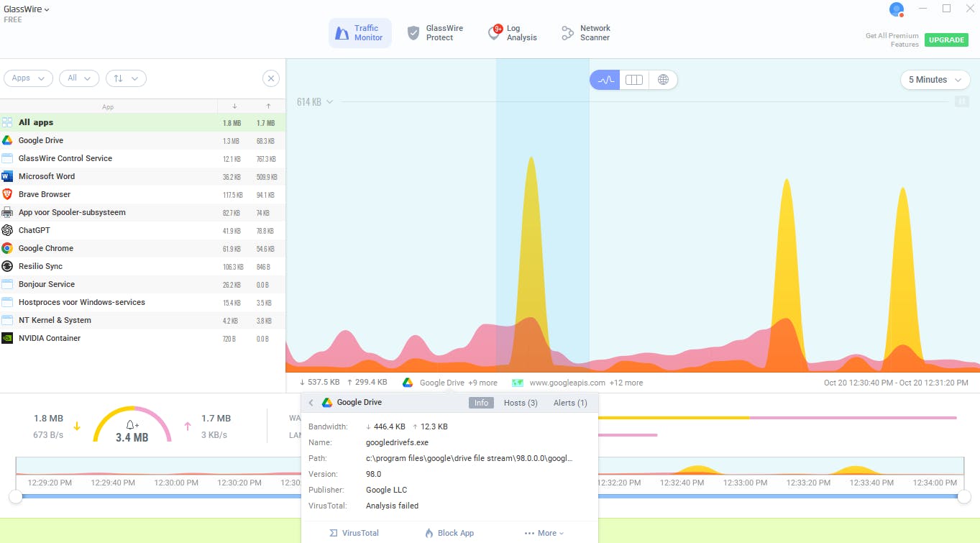Sort apps by the App column header
Screen dimensions: 980x543
(108, 107)
